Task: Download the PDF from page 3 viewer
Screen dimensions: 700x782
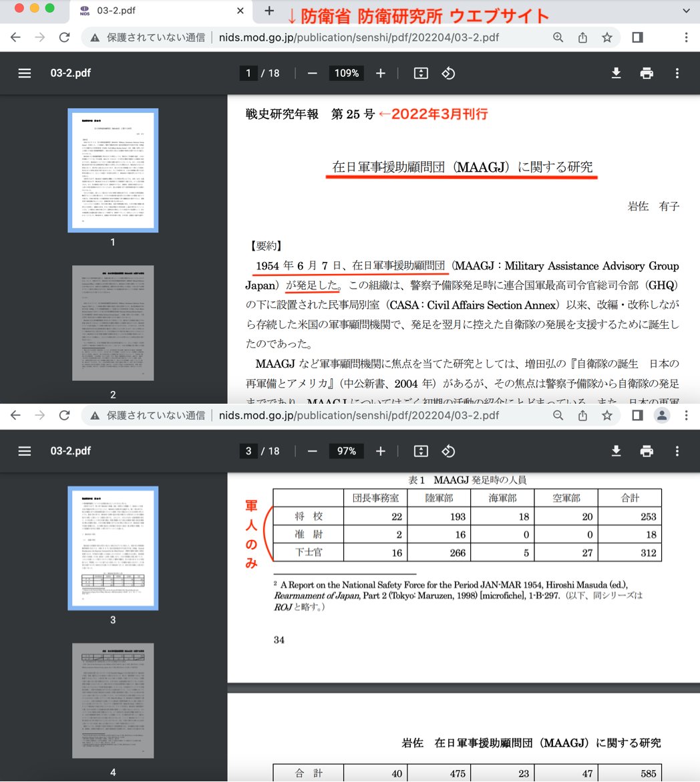Action: click(x=617, y=451)
